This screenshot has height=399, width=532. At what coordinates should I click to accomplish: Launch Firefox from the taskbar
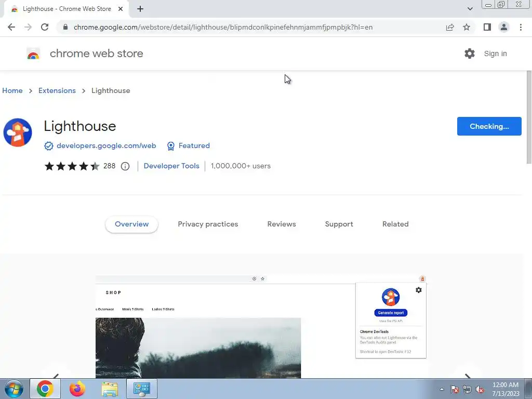click(77, 389)
